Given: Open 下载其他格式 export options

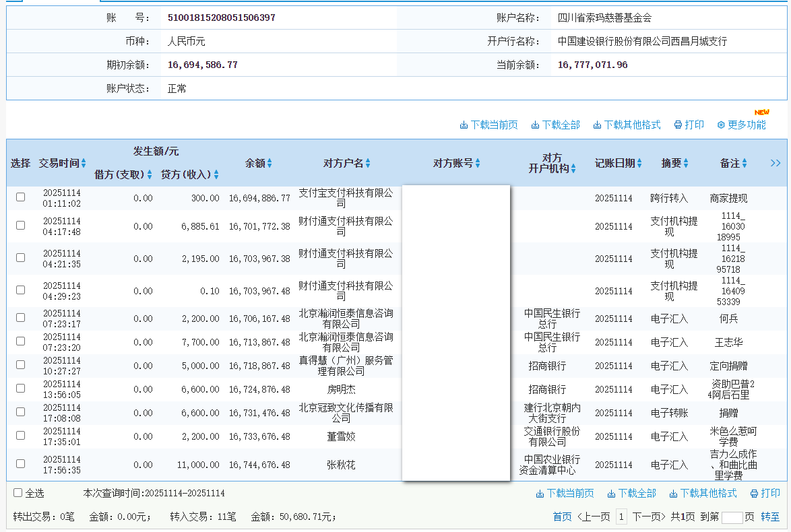Looking at the screenshot, I should pyautogui.click(x=596, y=125).
